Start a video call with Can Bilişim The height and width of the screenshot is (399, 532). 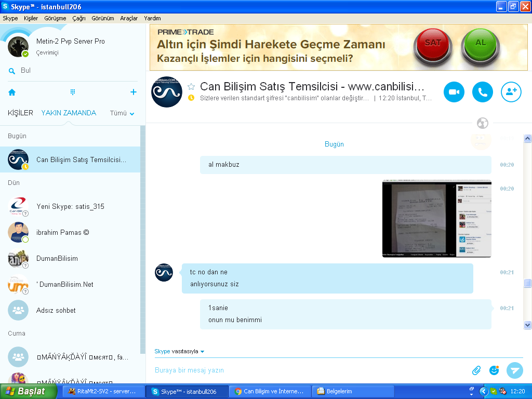pyautogui.click(x=454, y=92)
